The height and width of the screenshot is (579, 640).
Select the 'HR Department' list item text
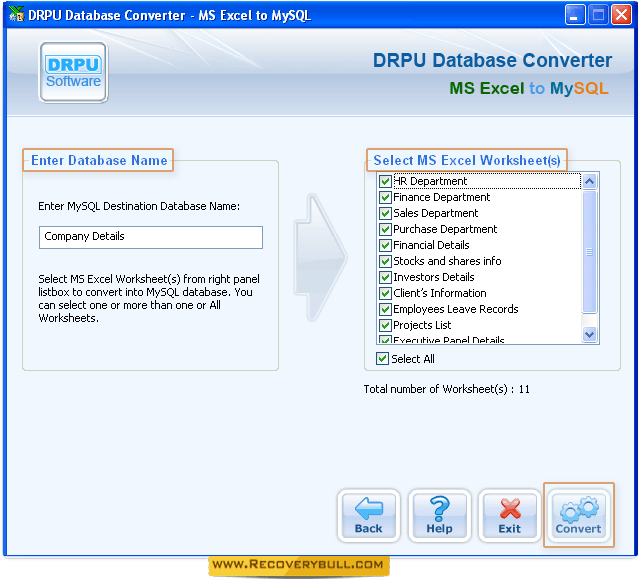click(x=430, y=181)
